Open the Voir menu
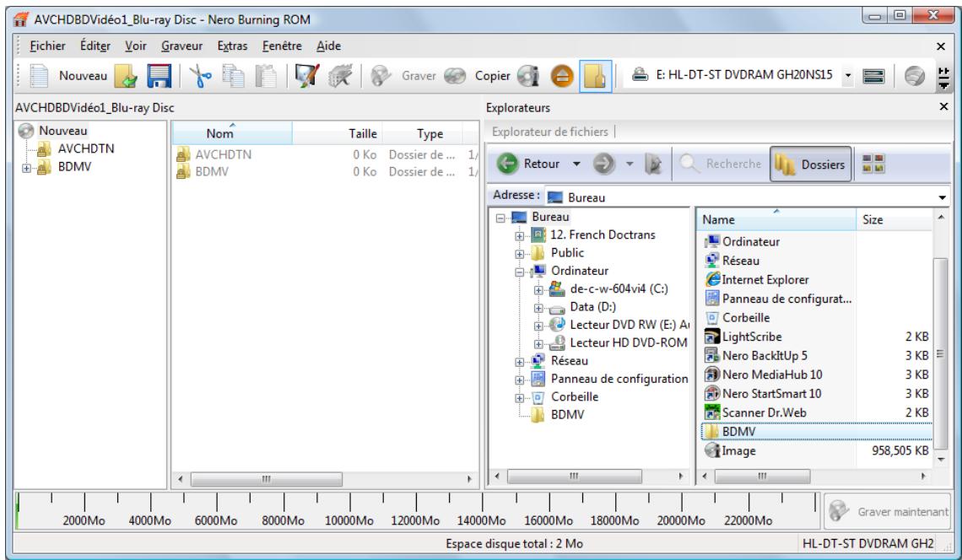 [136, 46]
